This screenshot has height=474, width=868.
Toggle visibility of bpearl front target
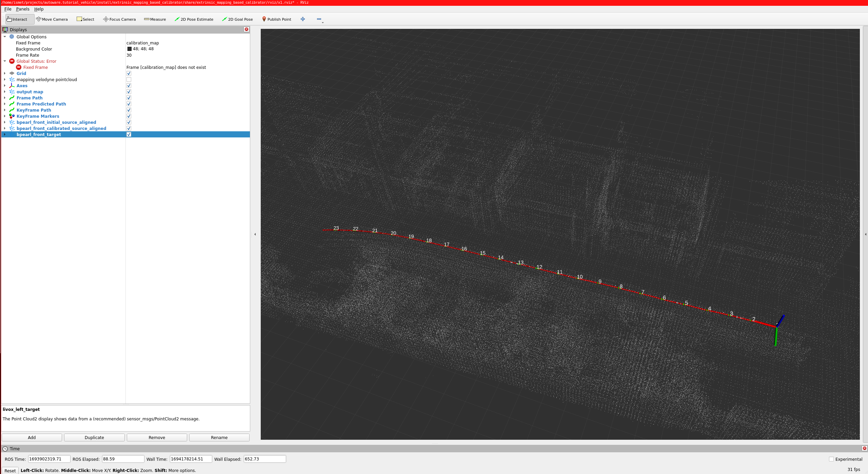click(129, 134)
